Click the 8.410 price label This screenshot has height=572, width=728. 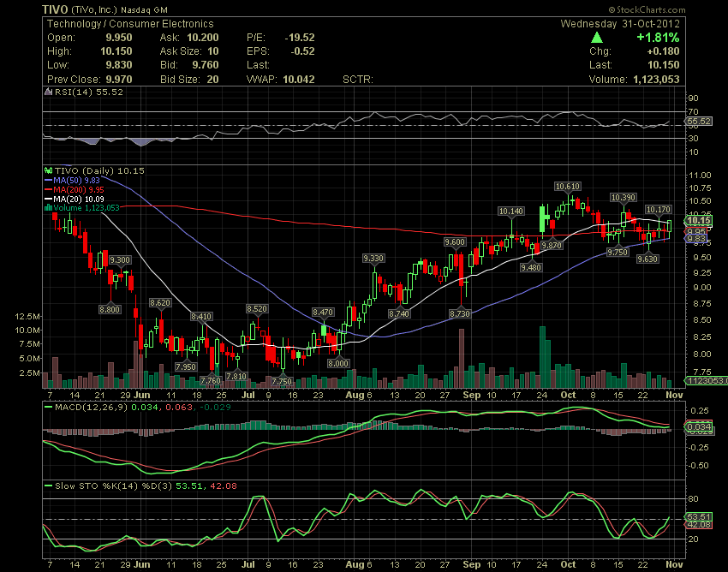(x=201, y=317)
